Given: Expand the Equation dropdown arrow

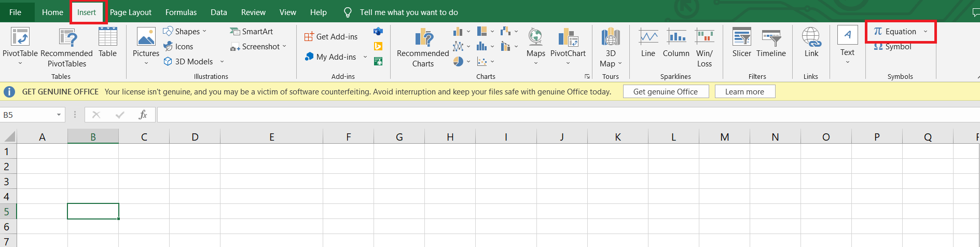Looking at the screenshot, I should coord(926,32).
